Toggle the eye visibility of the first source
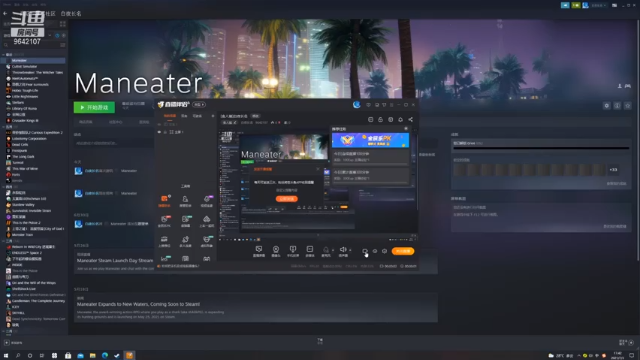 160,124
